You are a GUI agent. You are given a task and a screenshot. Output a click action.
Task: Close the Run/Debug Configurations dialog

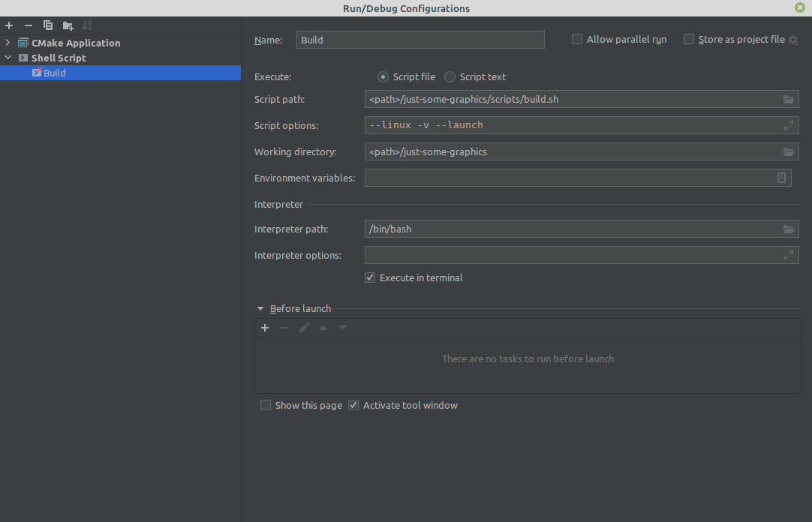799,7
